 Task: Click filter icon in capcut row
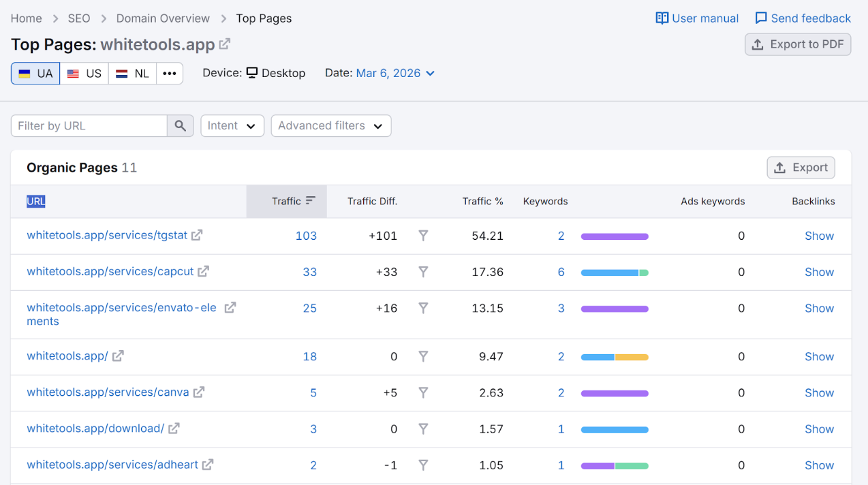(x=423, y=272)
